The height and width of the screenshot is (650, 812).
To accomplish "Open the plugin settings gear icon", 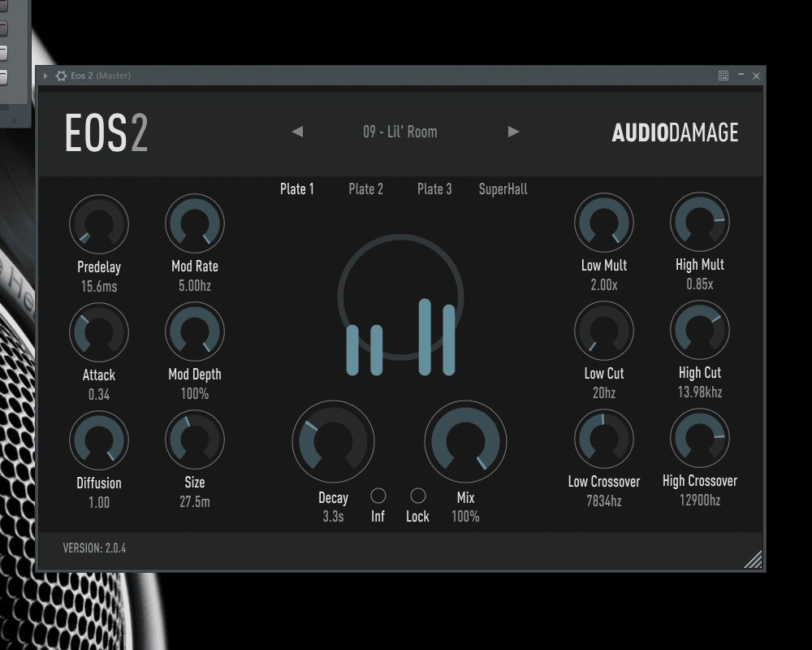I will pos(61,76).
